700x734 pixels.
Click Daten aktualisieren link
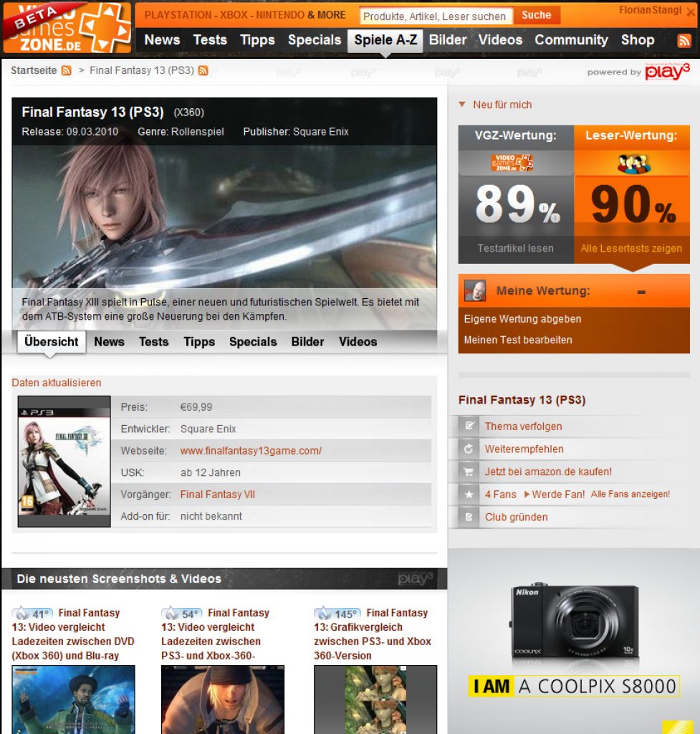(57, 383)
